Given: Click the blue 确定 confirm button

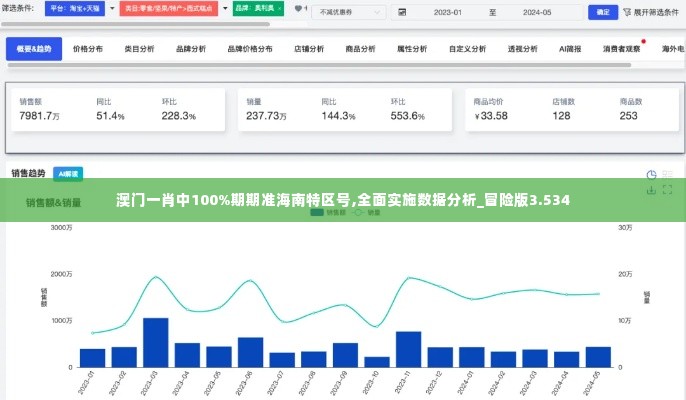Looking at the screenshot, I should (x=601, y=13).
